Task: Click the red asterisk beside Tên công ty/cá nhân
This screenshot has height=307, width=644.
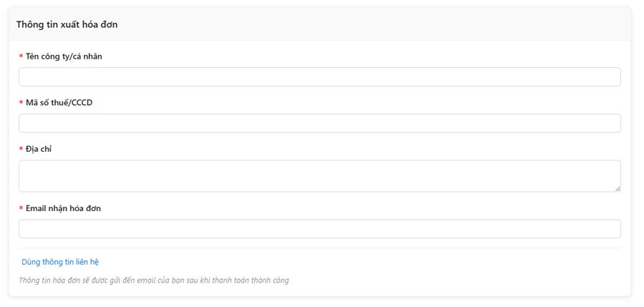Action: pyautogui.click(x=21, y=57)
